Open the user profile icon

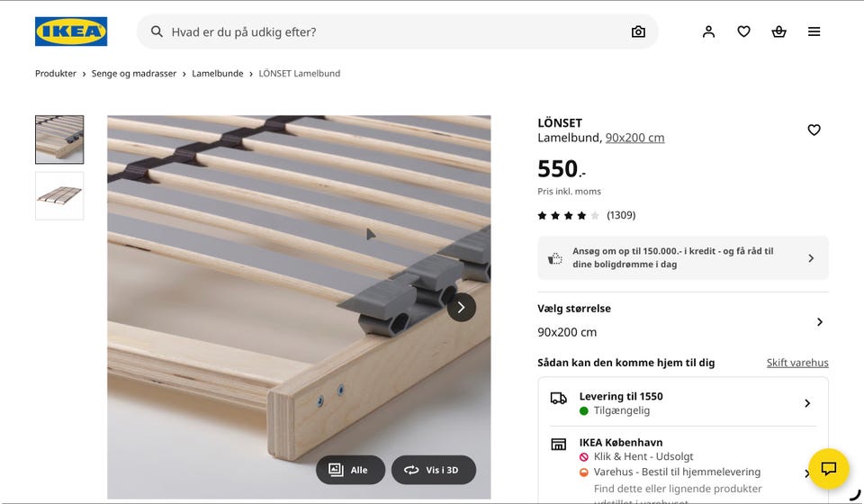709,31
